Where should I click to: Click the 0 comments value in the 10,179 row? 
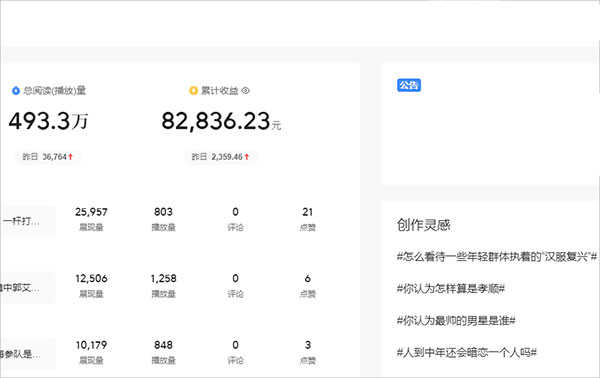tap(235, 345)
